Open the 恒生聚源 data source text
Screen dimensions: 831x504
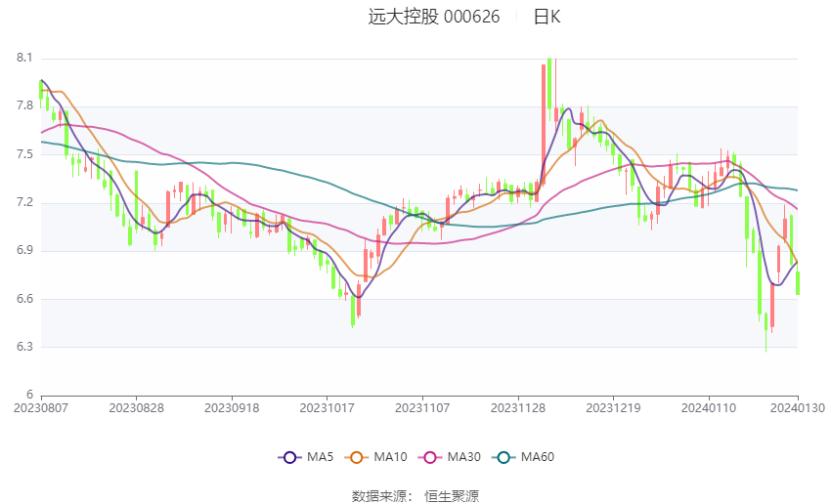[452, 496]
